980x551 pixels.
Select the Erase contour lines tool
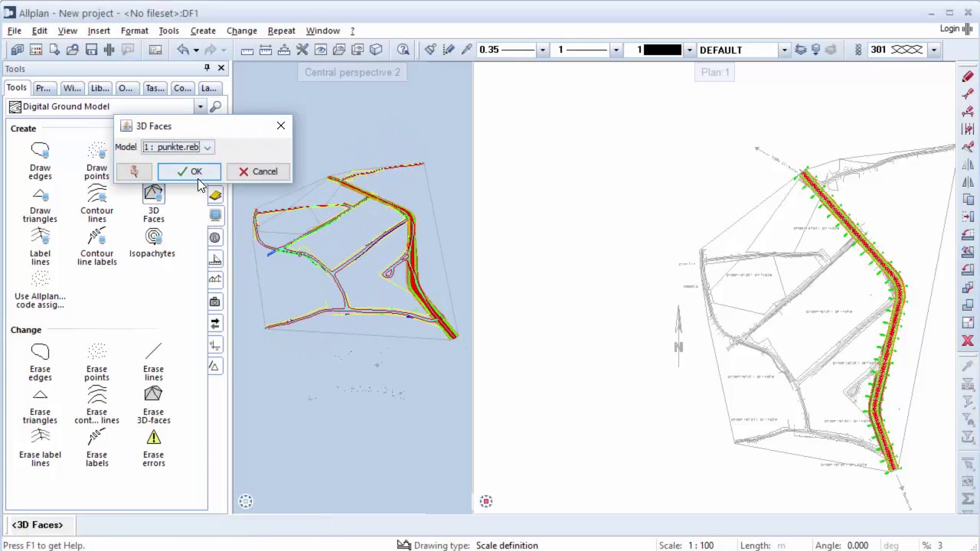(x=96, y=405)
